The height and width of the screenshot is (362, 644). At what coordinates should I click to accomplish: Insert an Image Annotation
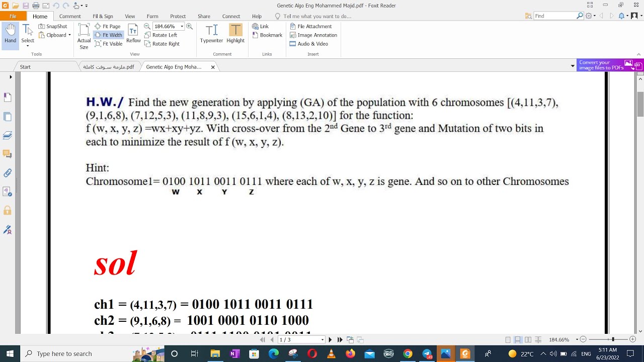[x=313, y=35]
